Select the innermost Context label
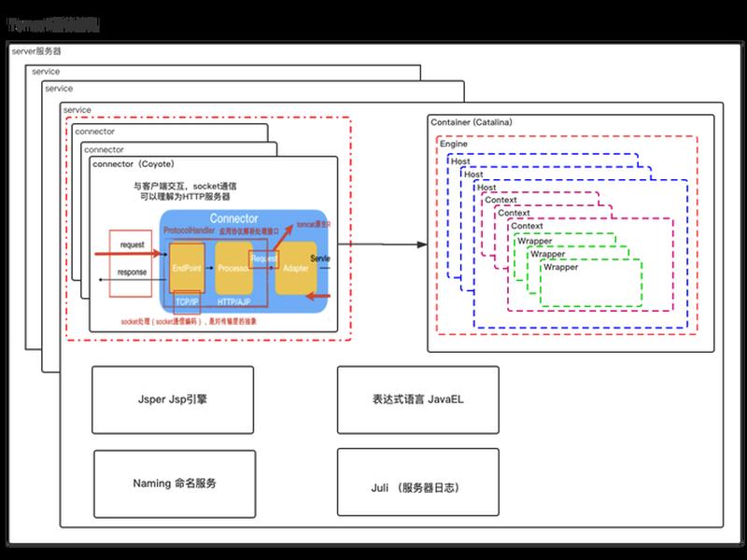Image resolution: width=747 pixels, height=560 pixels. 527,226
